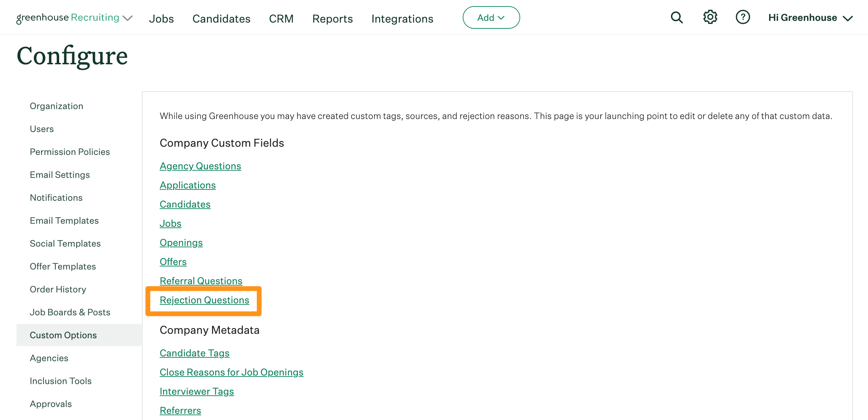868x420 pixels.
Task: Open the Integrations menu
Action: tap(402, 19)
